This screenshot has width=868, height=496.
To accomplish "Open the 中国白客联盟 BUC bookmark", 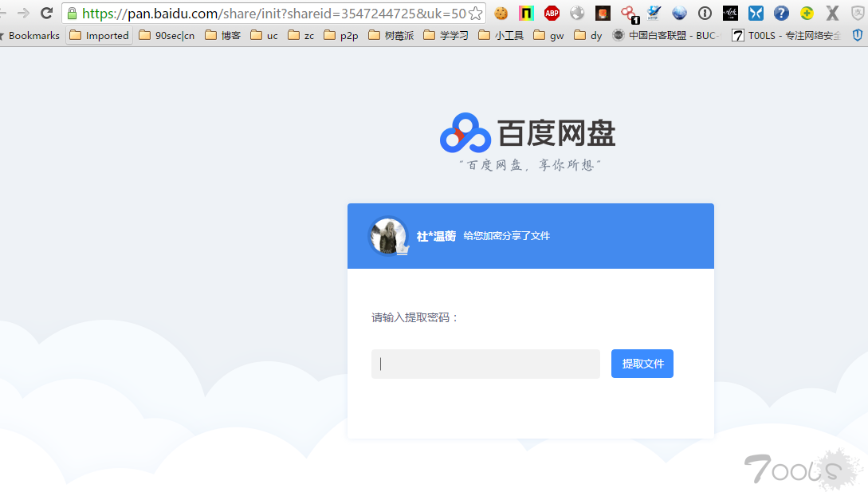I will click(666, 35).
